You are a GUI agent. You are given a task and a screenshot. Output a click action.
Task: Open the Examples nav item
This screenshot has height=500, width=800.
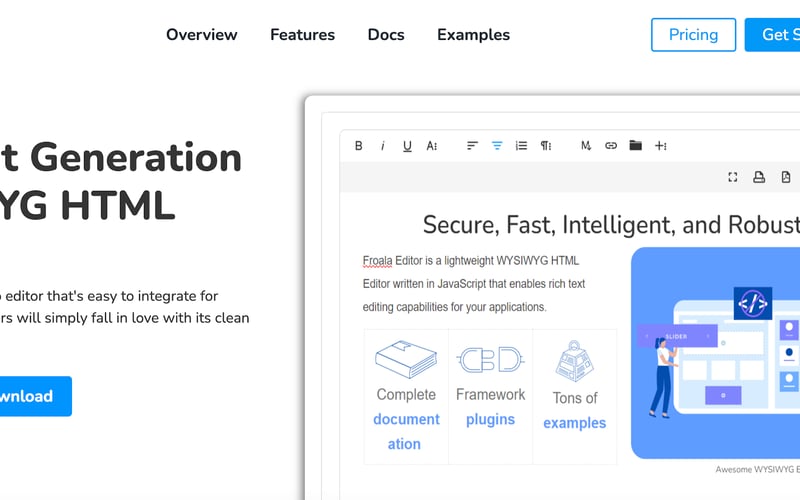(x=473, y=35)
